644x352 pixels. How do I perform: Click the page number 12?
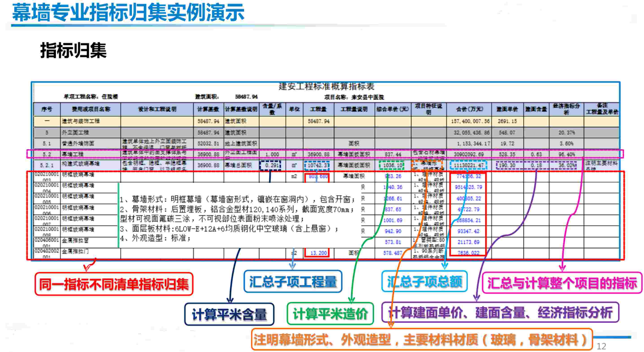(601, 346)
